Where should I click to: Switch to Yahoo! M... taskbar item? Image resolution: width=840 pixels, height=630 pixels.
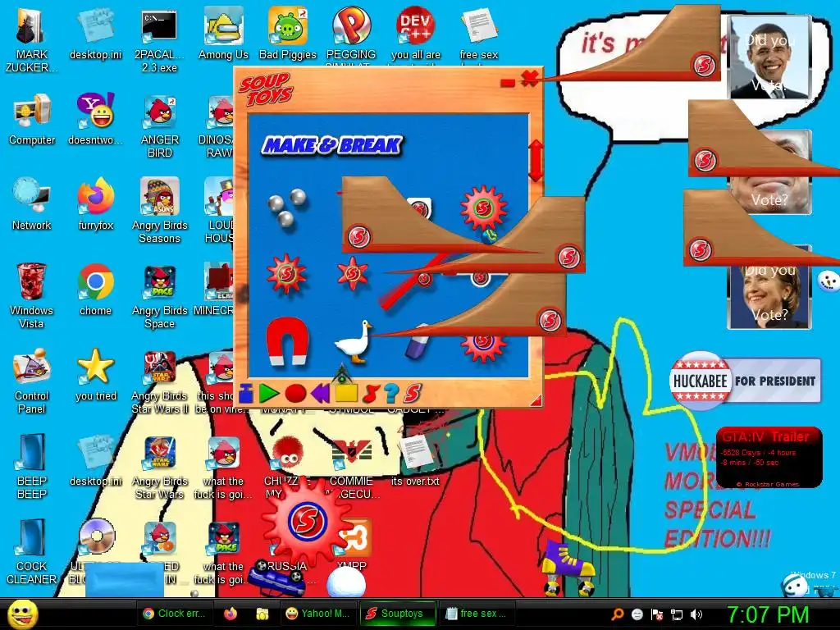tap(317, 614)
